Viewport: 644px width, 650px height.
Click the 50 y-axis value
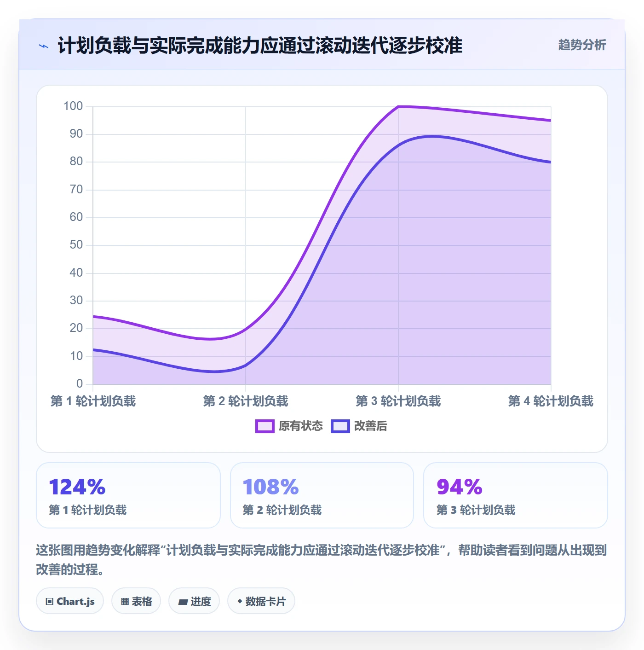click(76, 245)
